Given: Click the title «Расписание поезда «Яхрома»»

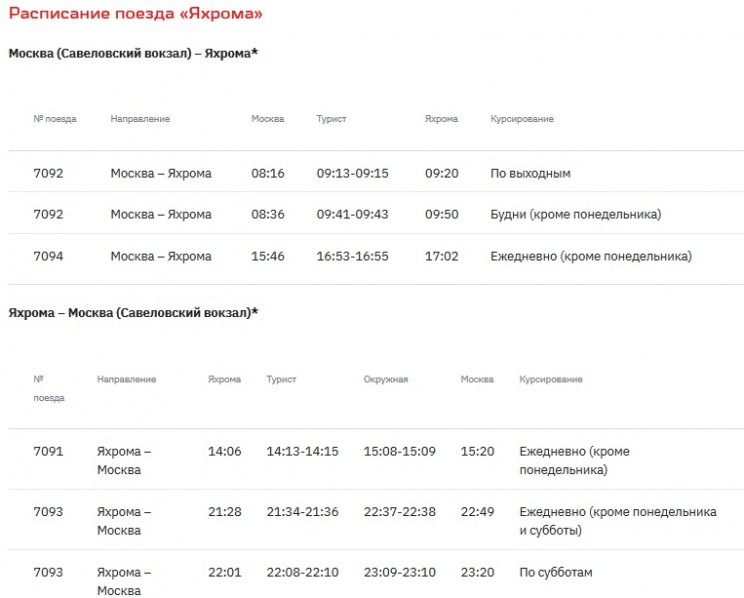Looking at the screenshot, I should 136,13.
